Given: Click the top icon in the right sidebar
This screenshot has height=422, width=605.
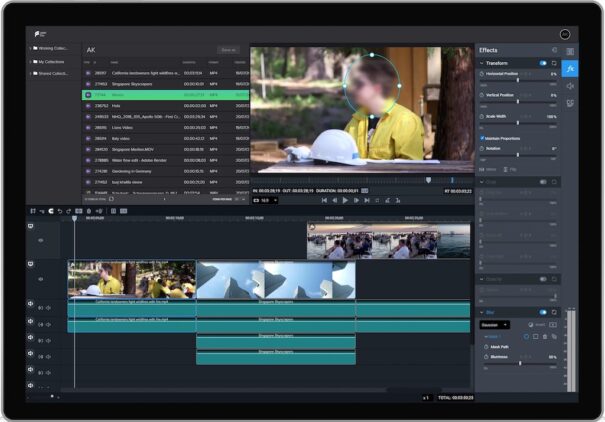Looking at the screenshot, I should [569, 51].
